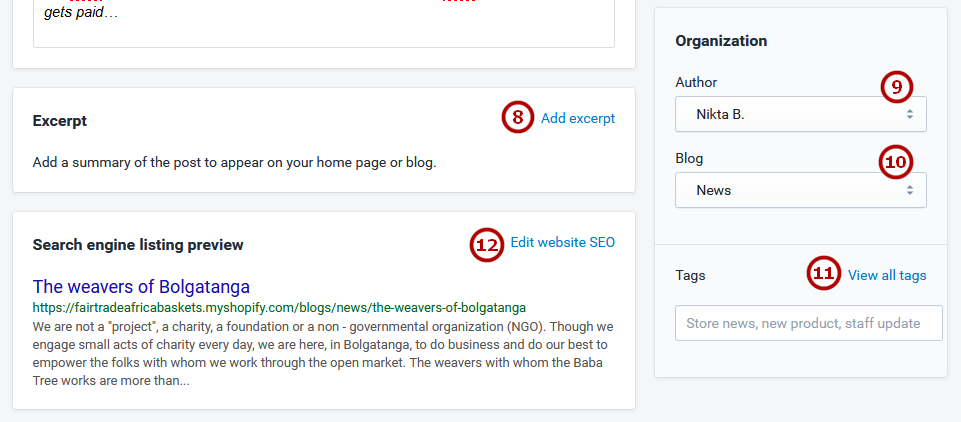Click the red circled number 9 marker
This screenshot has height=422, width=961.
[x=897, y=88]
